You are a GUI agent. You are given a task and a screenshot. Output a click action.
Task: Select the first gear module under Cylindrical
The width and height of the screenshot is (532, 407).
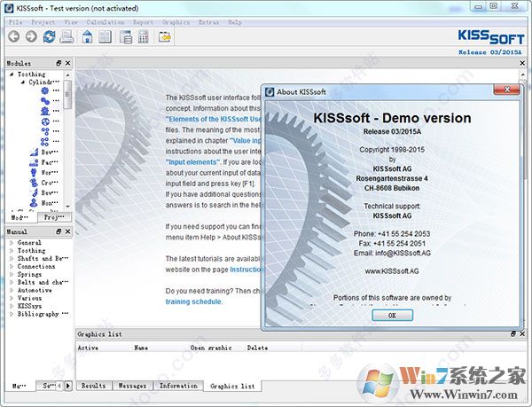(44, 90)
